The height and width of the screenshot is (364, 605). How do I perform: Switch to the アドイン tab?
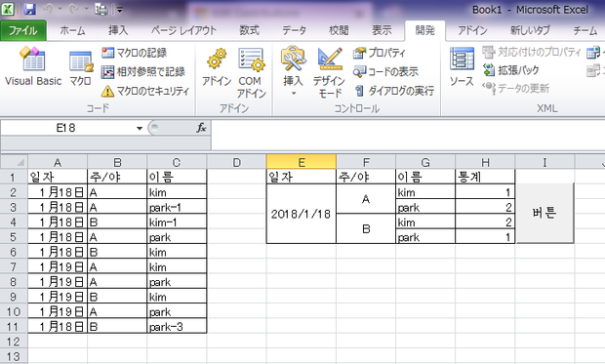pyautogui.click(x=472, y=30)
